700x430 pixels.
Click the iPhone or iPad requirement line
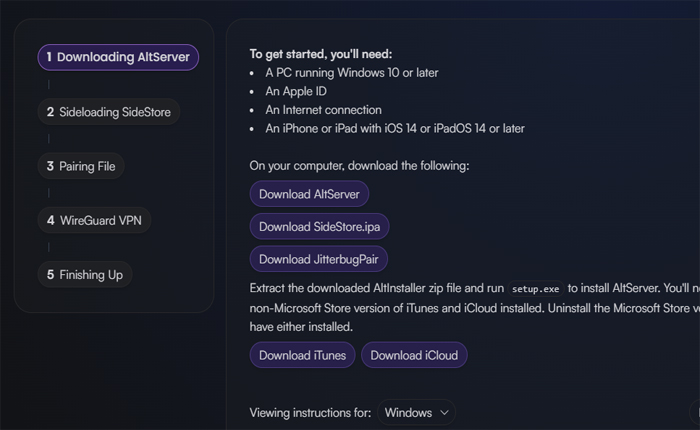coord(394,128)
